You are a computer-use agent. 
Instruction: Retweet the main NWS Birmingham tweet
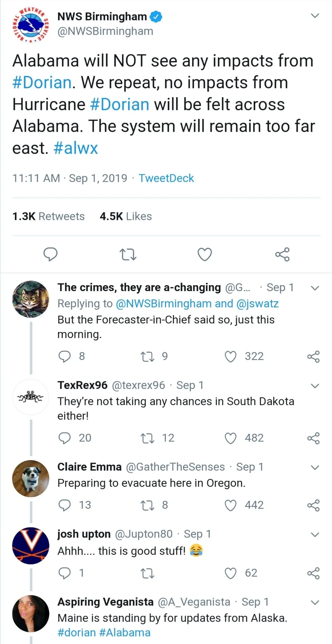click(128, 254)
